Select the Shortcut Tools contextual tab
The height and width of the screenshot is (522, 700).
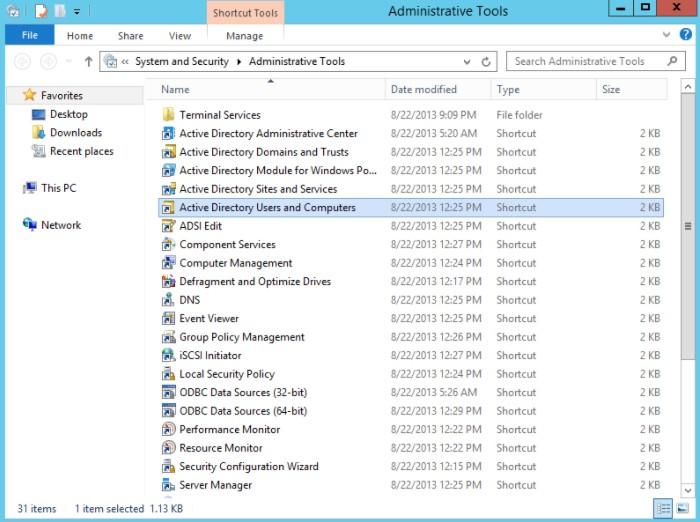[x=246, y=13]
